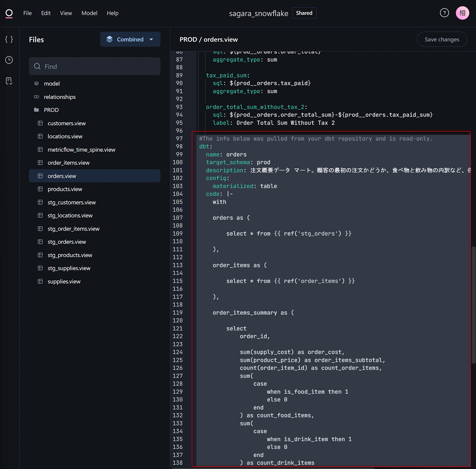476x469 pixels.
Task: Click the 'materialized: table' code line
Action: coord(245,186)
